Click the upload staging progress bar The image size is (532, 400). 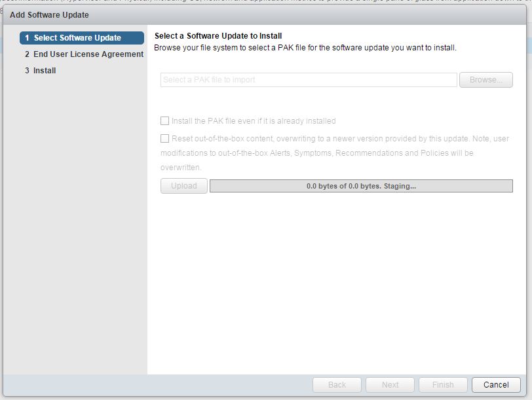[361, 186]
